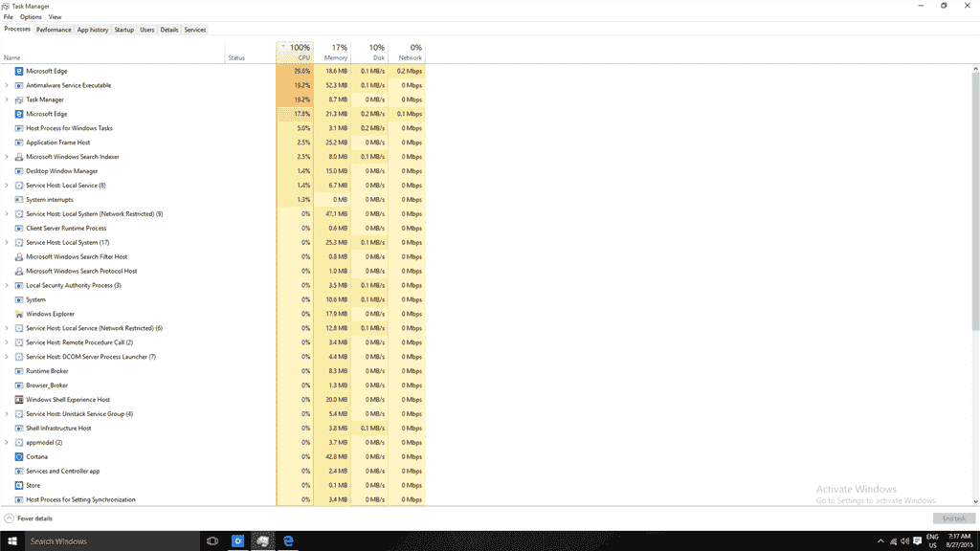Click the Microsoft Windows Search Filter Host icon

(19, 256)
